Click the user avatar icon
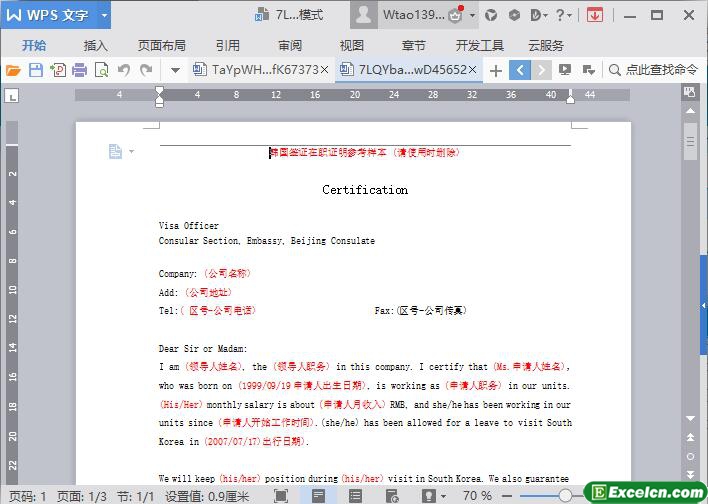The height and width of the screenshot is (504, 708). (363, 15)
